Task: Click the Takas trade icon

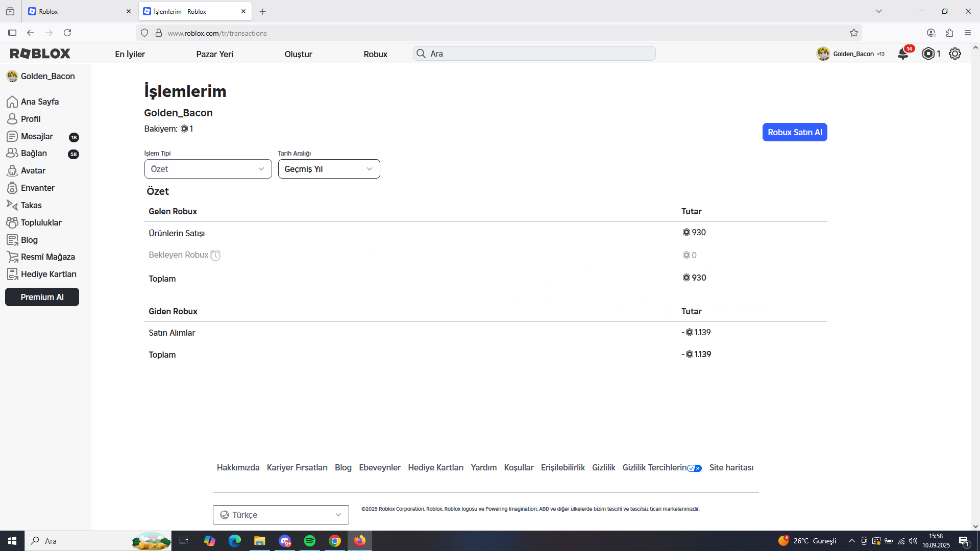Action: [12, 205]
